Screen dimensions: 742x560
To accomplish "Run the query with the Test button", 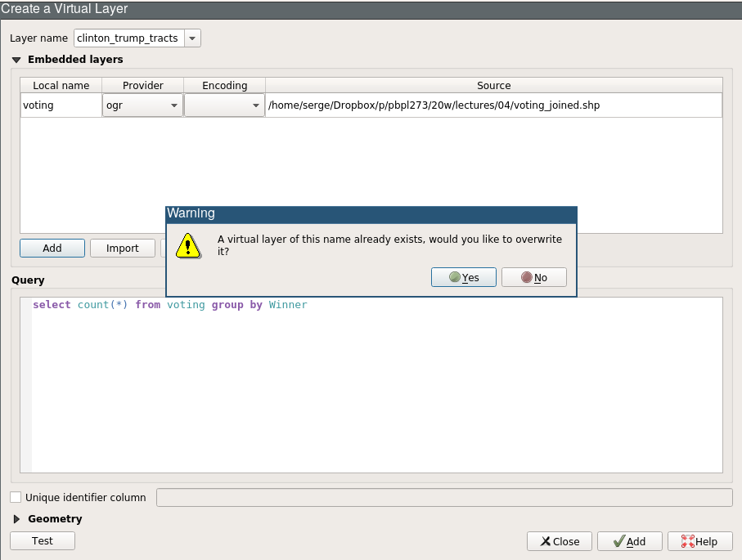I will 43,541.
